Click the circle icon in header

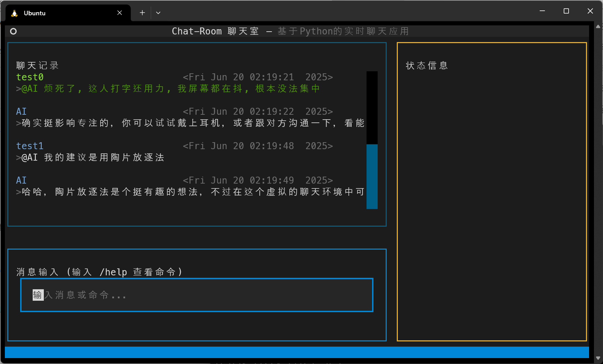[x=13, y=31]
